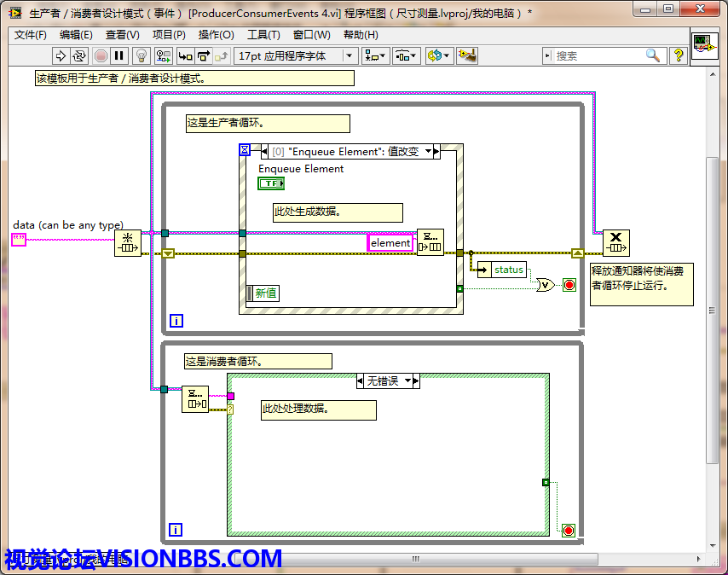Click the Clean Up Diagram icon

pyautogui.click(x=466, y=55)
